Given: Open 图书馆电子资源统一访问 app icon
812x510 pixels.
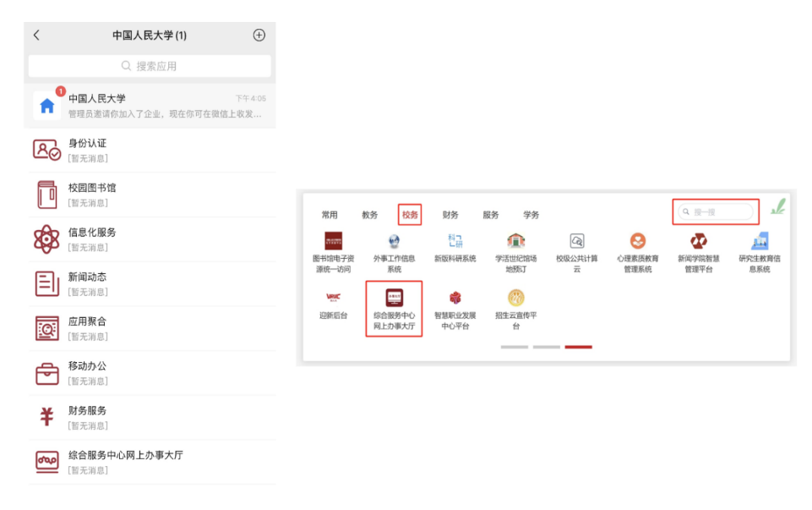Looking at the screenshot, I should click(333, 241).
